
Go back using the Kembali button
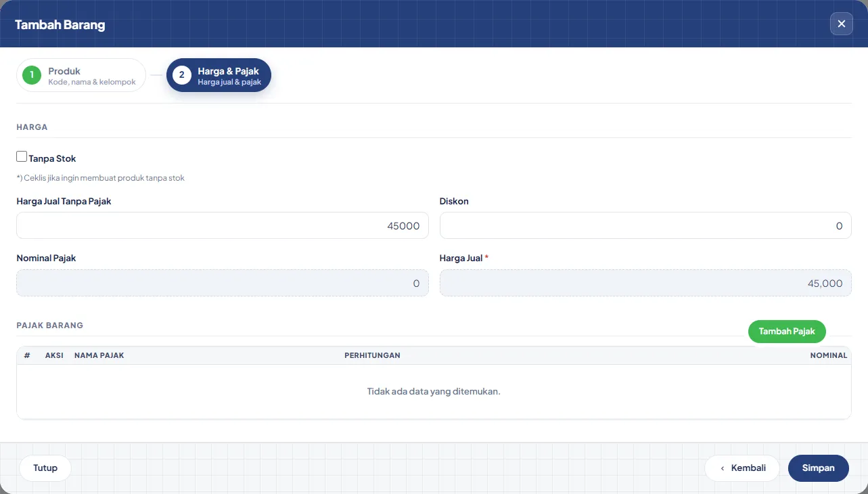[x=742, y=468]
